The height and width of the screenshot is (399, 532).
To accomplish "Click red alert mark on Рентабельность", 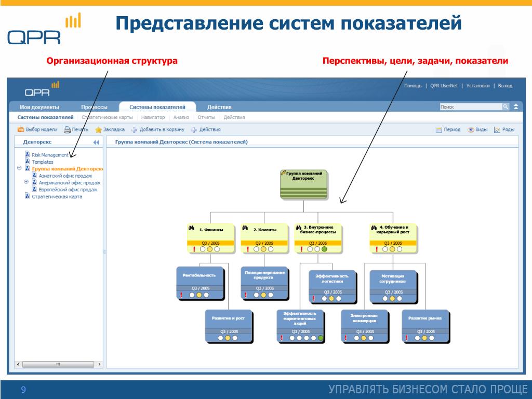I will (181, 295).
